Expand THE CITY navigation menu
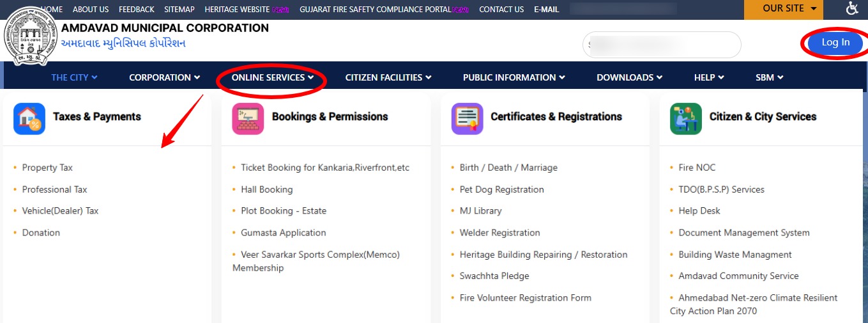Viewport: 868px width, 323px height. click(74, 77)
